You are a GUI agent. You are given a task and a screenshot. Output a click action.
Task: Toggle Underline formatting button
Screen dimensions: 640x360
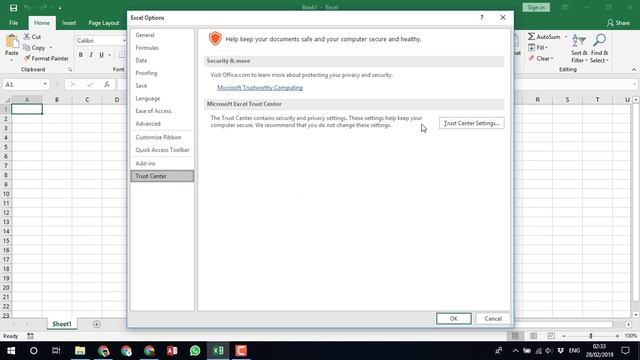(x=101, y=55)
